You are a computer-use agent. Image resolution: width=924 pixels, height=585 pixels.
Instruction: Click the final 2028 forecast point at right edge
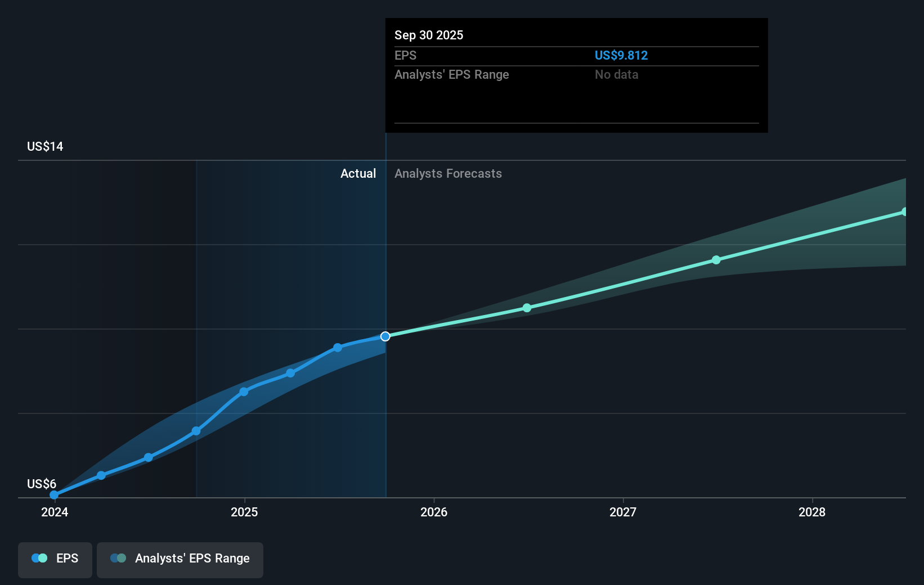(904, 212)
